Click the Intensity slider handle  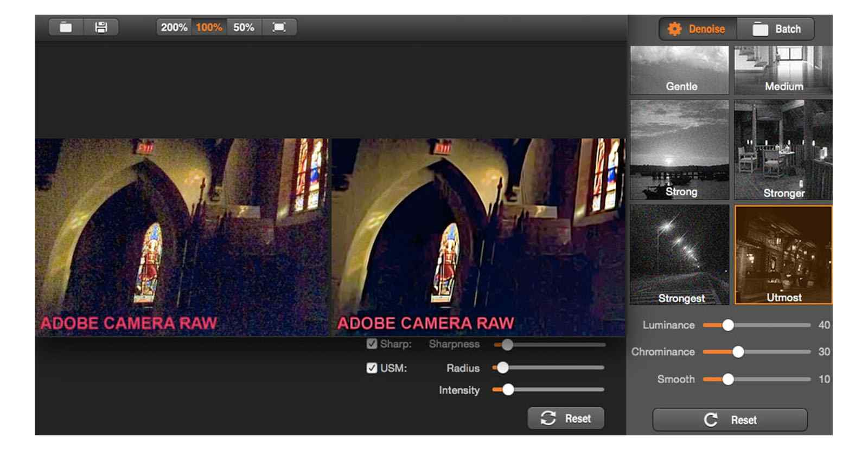(508, 389)
